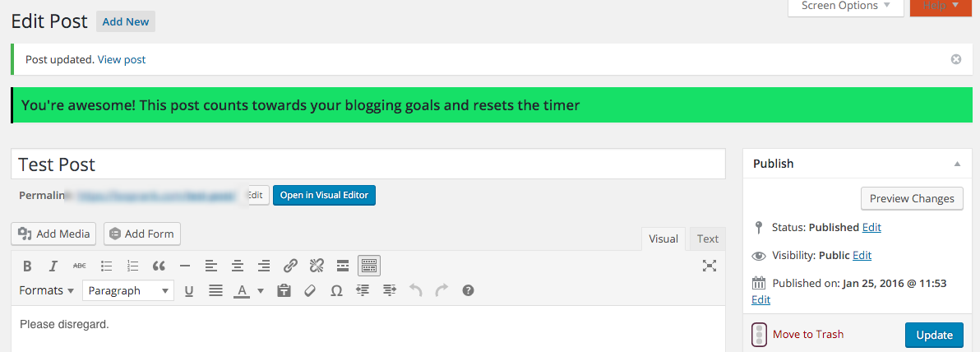Toggle underline formatting

coord(189,290)
